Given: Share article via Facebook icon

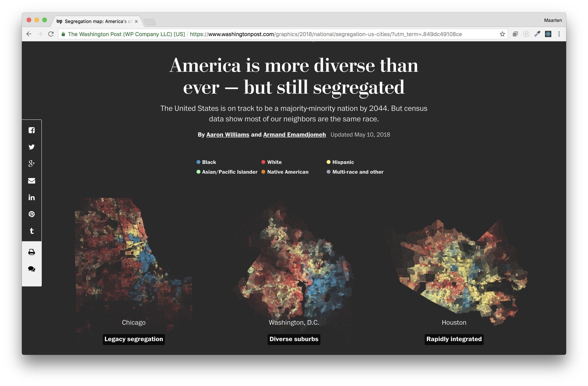Looking at the screenshot, I should [31, 130].
